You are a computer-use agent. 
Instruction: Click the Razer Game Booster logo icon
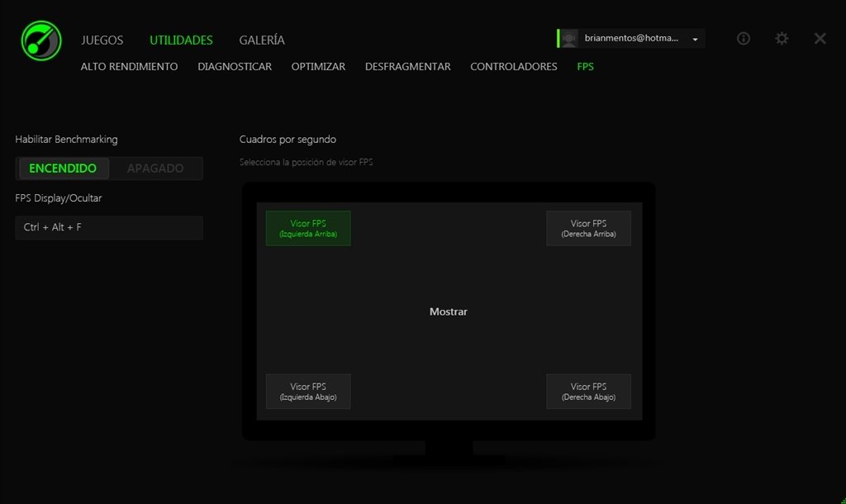[x=41, y=40]
